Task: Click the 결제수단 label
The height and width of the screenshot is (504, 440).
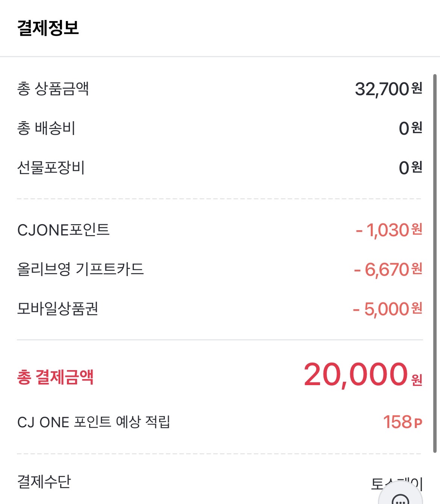Action: (44, 481)
